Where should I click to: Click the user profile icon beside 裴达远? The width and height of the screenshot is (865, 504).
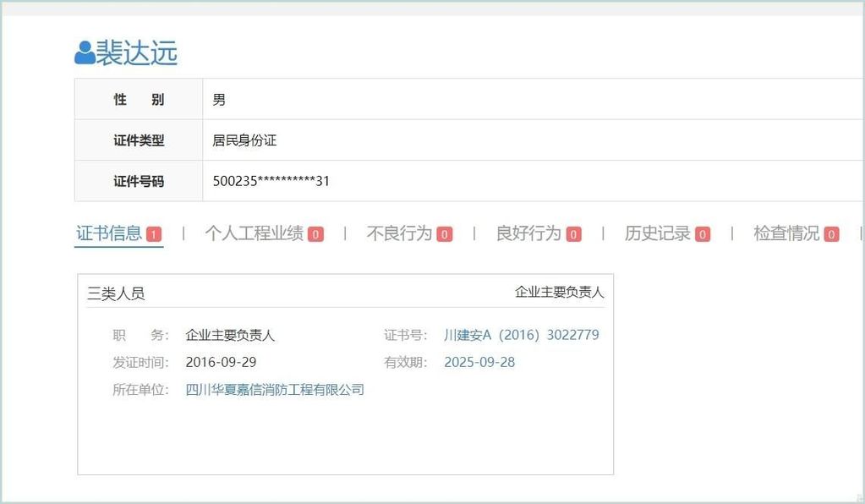pyautogui.click(x=85, y=52)
